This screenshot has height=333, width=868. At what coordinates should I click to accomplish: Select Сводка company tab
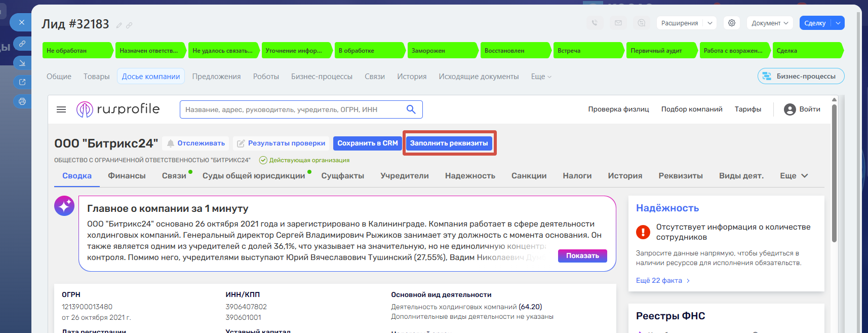click(x=77, y=176)
